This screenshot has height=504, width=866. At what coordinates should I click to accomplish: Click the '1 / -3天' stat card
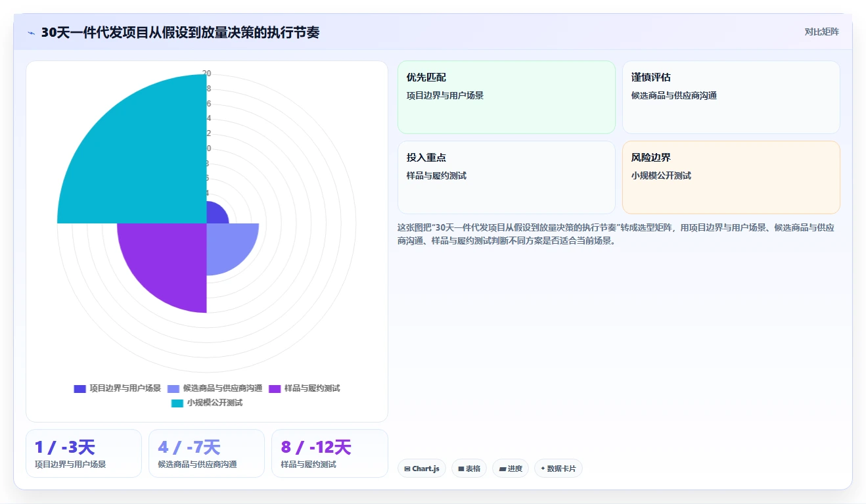(x=83, y=453)
